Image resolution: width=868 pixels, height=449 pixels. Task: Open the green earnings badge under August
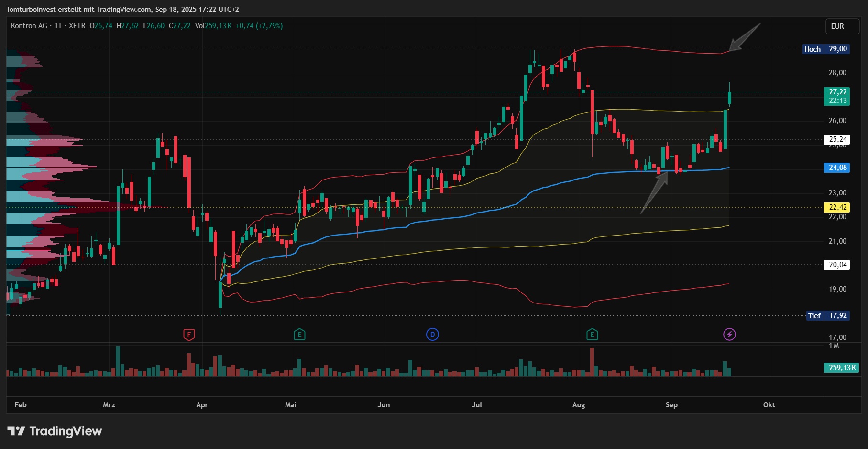click(592, 335)
